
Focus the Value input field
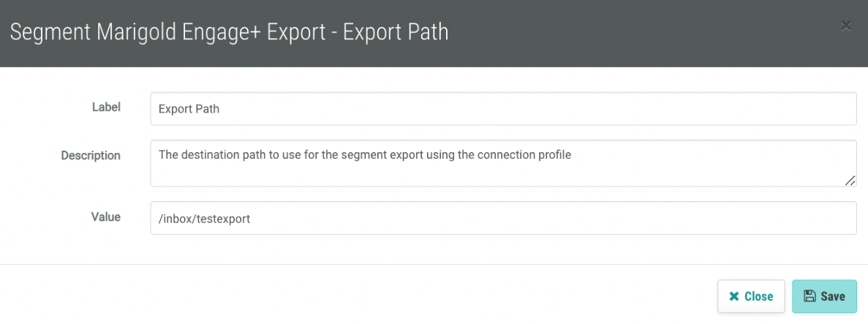coord(503,218)
